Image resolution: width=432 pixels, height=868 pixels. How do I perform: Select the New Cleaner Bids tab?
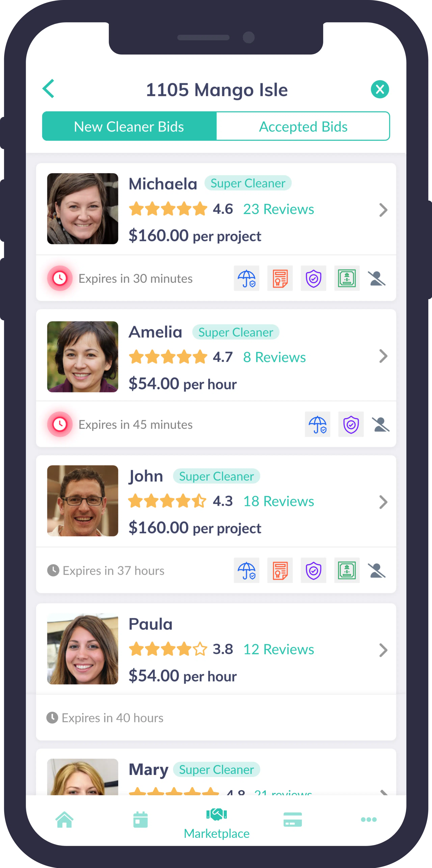129,126
